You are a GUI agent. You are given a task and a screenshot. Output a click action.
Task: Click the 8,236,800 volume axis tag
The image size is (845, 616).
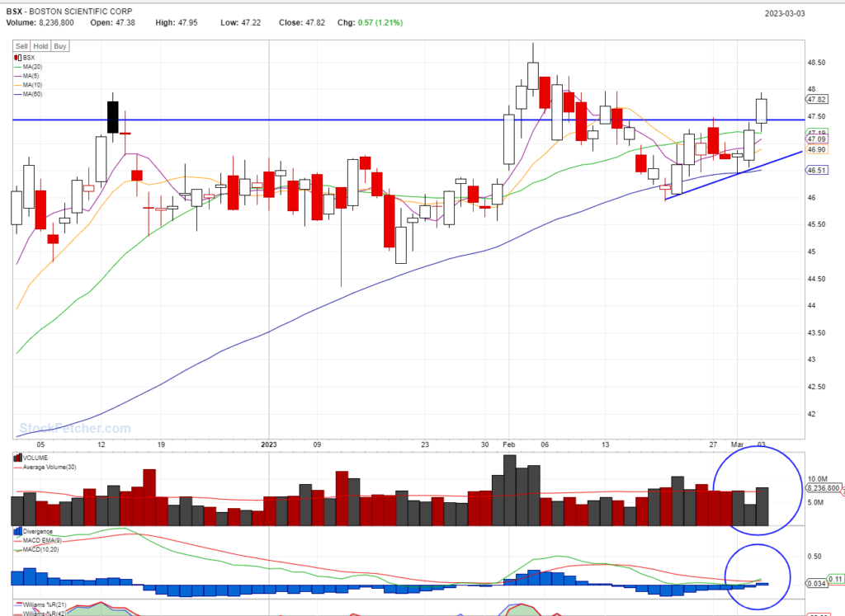pos(823,488)
